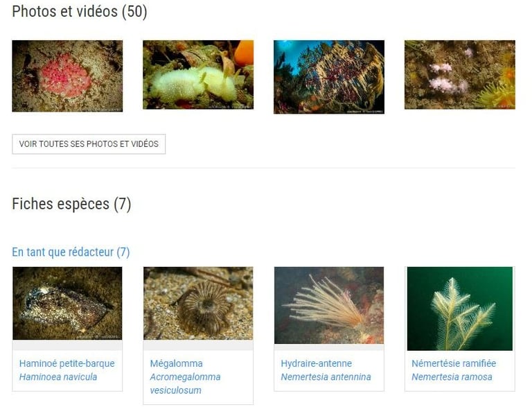Click the Photos et vidéos (50) heading
The height and width of the screenshot is (407, 532).
pyautogui.click(x=80, y=11)
